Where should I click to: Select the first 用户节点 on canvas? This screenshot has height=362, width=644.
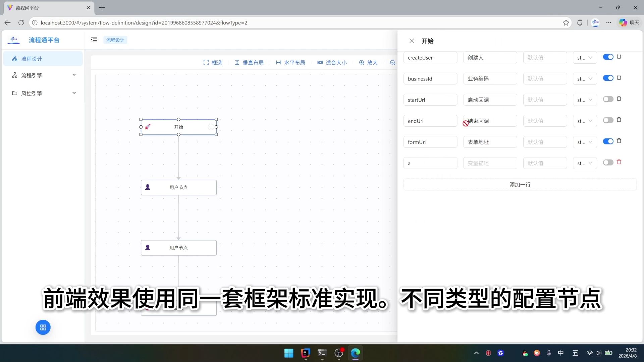tap(178, 187)
